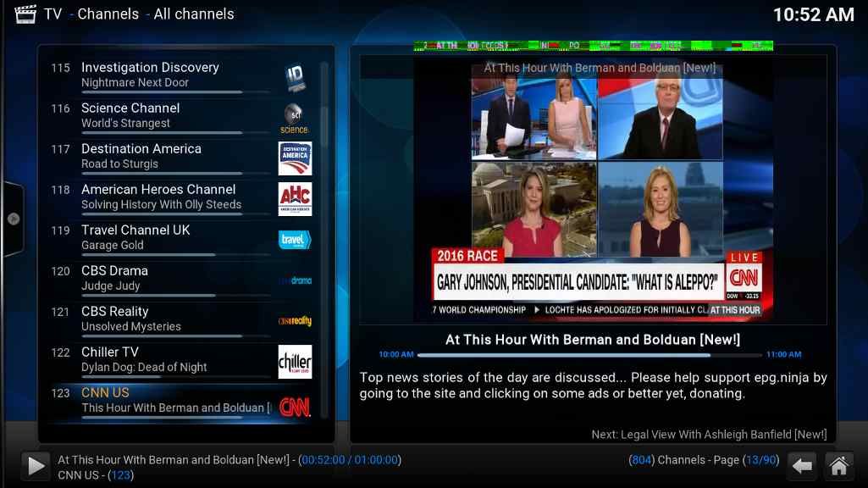Image resolution: width=868 pixels, height=488 pixels.
Task: Click the 'CNN US - (123)' status text
Action: 96,475
